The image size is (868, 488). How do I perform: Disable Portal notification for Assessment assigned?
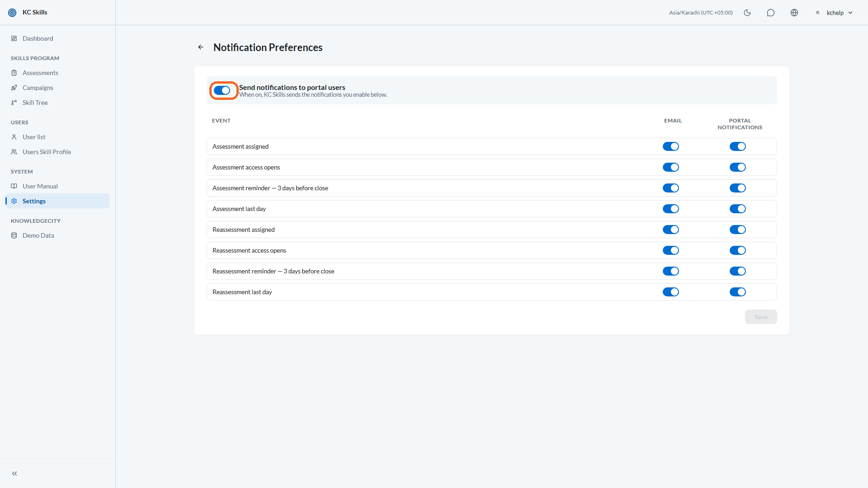click(x=738, y=146)
